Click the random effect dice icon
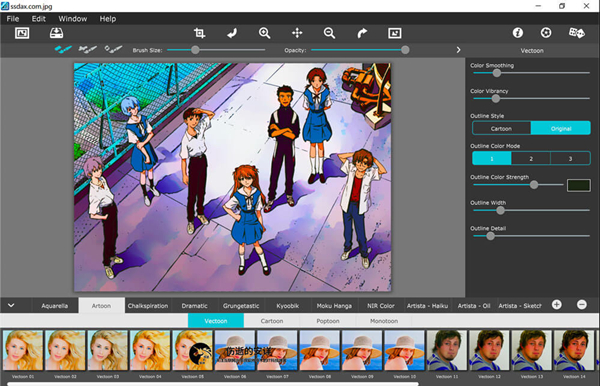This screenshot has height=386, width=600. point(576,33)
